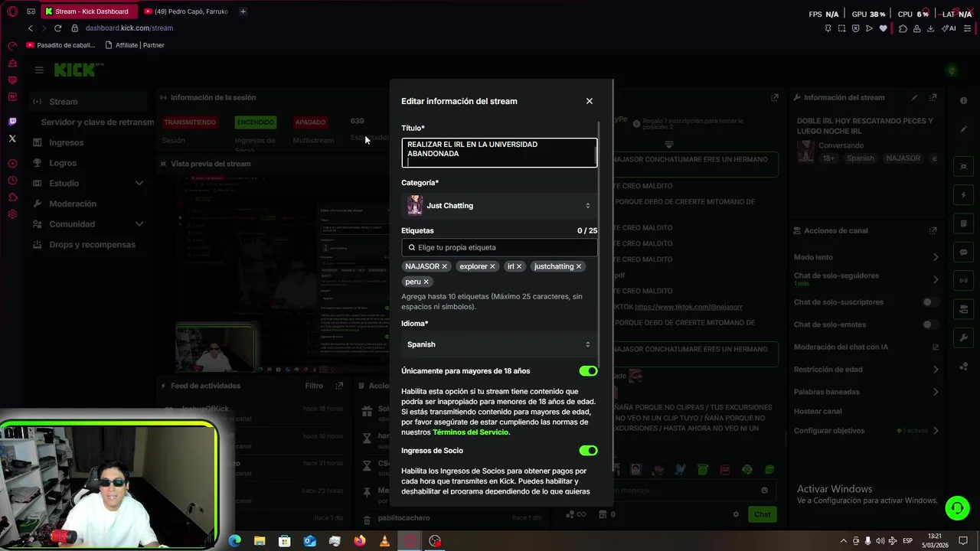This screenshot has height=551, width=980.
Task: Toggle Chat de solo-emotes
Action: 930,324
